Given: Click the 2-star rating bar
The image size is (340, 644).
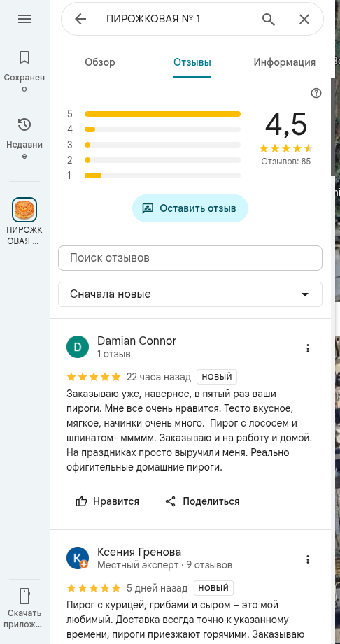Looking at the screenshot, I should coord(162,159).
